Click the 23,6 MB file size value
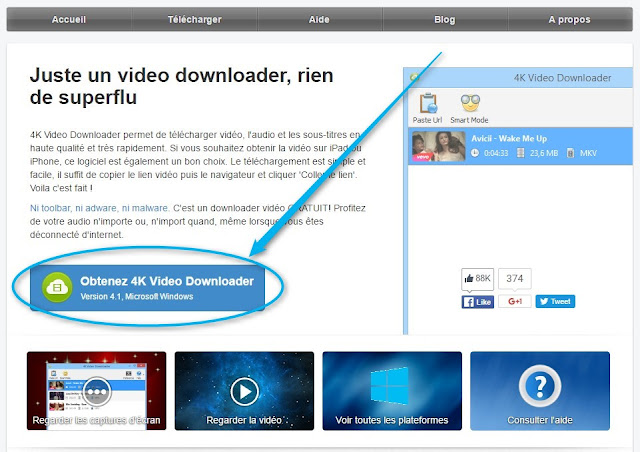The height and width of the screenshot is (452, 640). click(x=544, y=153)
